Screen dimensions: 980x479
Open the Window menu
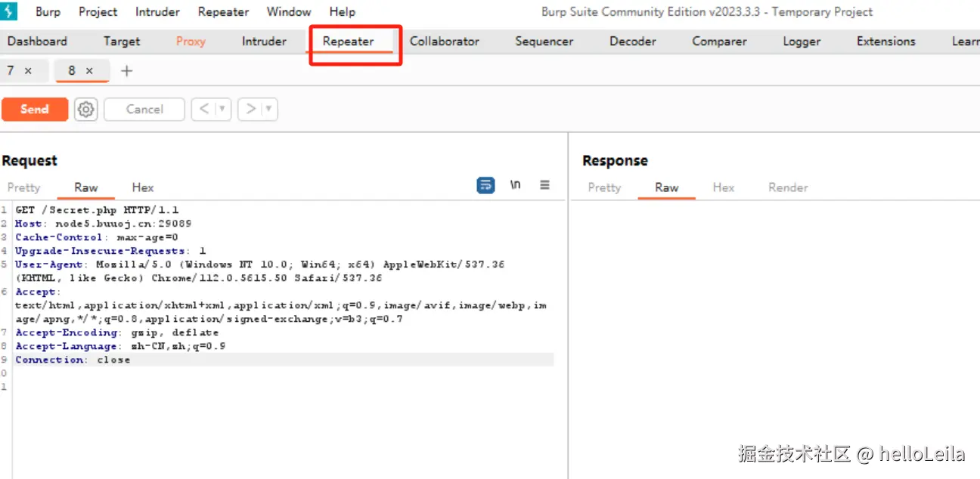[289, 11]
